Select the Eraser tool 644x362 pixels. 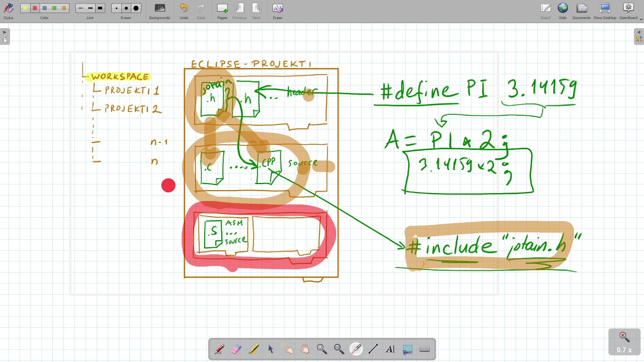coord(236,349)
